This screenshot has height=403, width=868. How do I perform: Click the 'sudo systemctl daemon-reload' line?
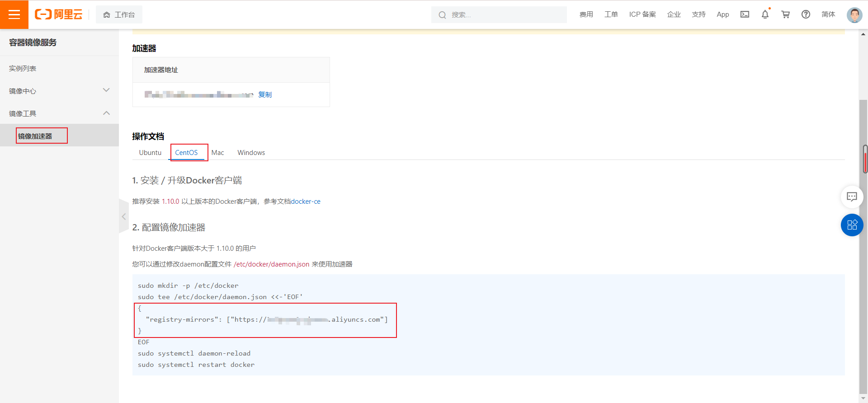[x=194, y=353]
